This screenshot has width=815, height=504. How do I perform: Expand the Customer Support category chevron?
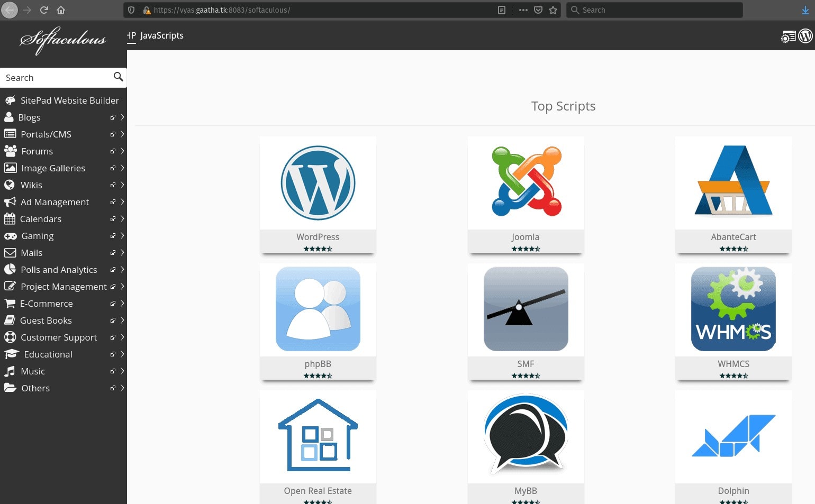tap(122, 337)
